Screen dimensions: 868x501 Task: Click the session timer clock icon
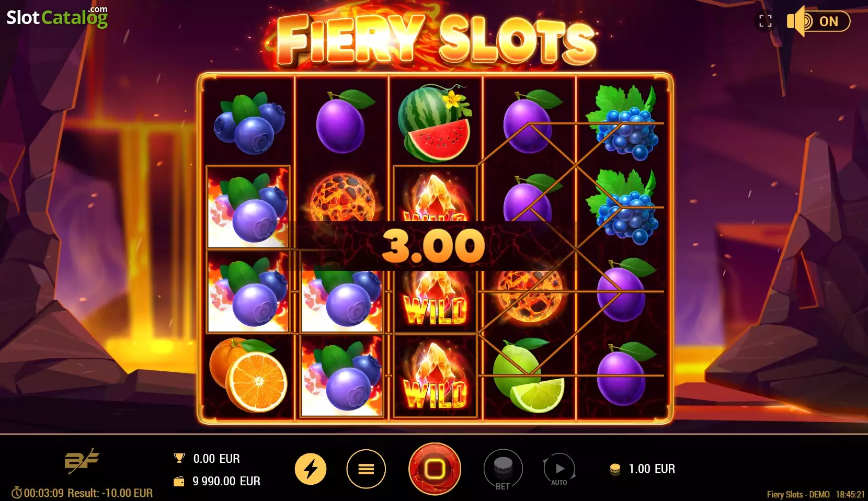(x=17, y=493)
